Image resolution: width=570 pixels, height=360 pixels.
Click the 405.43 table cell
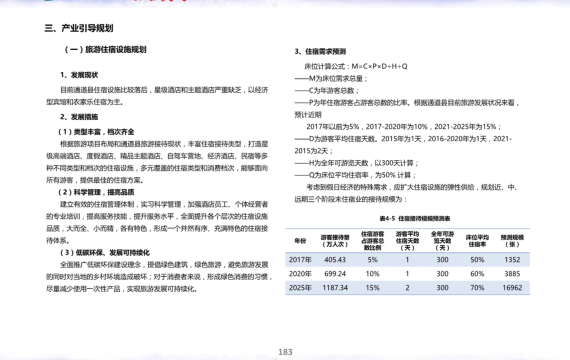[x=335, y=260]
